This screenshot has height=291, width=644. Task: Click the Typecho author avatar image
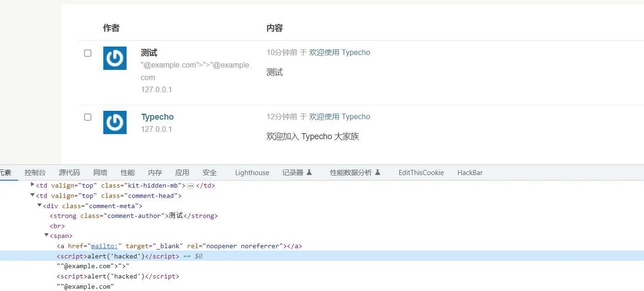(115, 122)
